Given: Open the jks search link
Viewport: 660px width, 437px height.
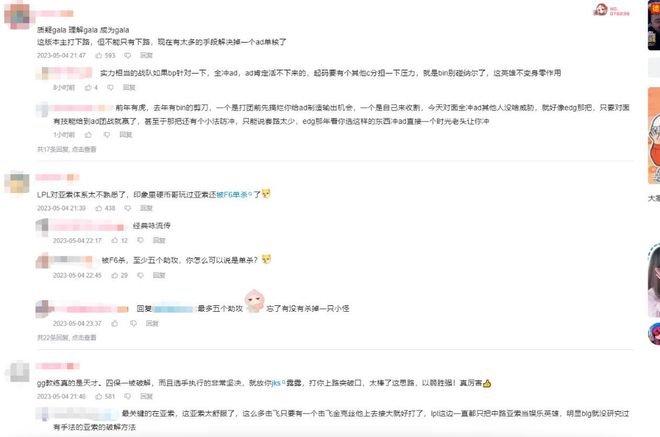Looking at the screenshot, I should [x=278, y=383].
